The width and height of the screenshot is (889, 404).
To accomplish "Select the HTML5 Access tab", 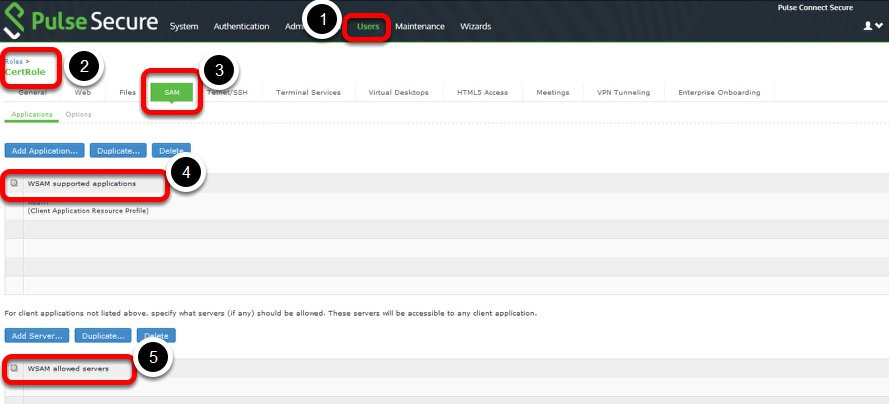I will [x=482, y=92].
